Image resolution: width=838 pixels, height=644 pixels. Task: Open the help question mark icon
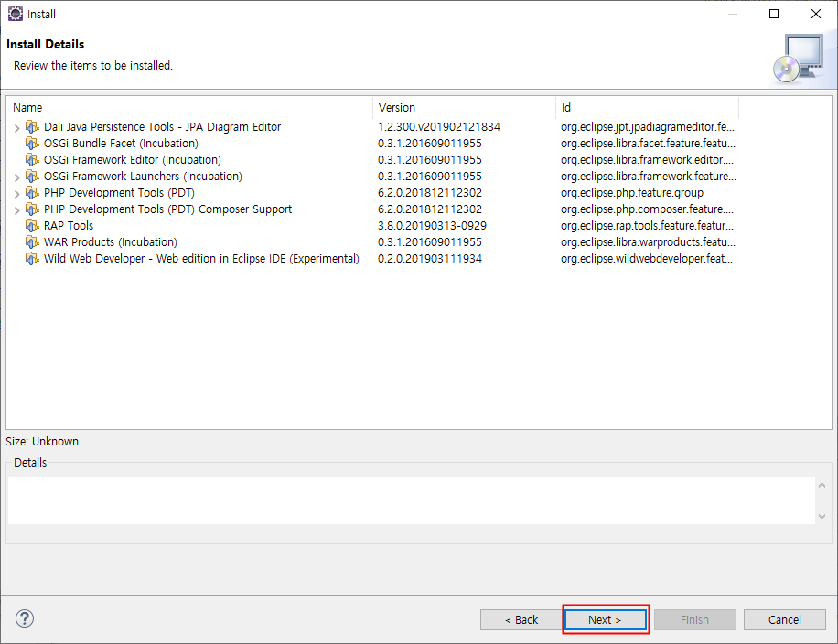pos(25,619)
